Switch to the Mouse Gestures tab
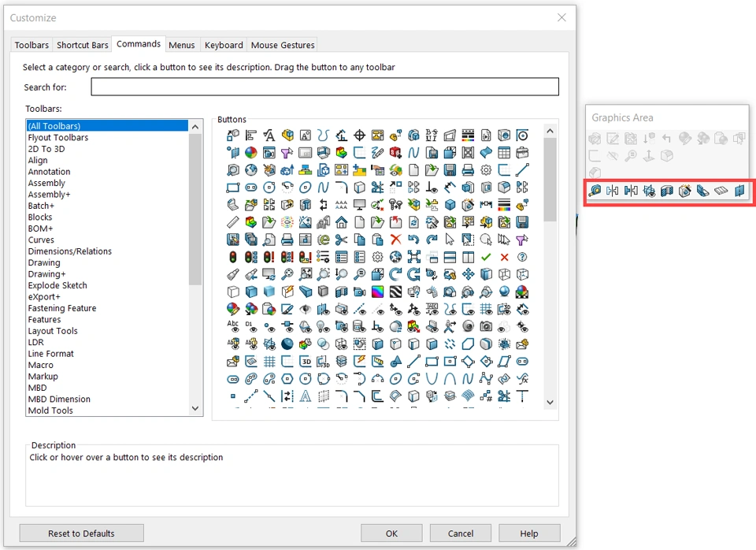Viewport: 756px width, 550px height. point(283,45)
